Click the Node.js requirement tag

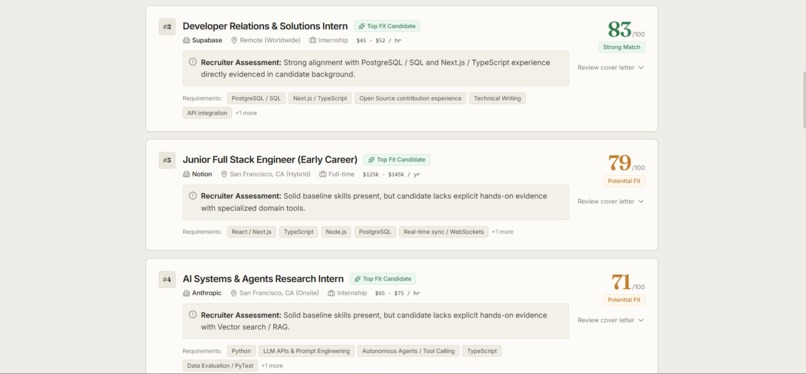[x=336, y=232]
